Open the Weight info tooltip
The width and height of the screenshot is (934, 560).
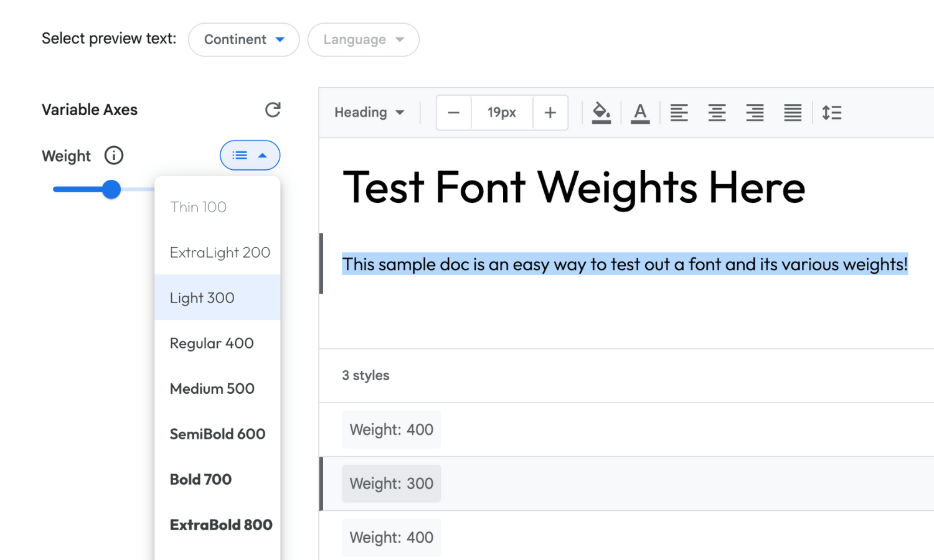[x=113, y=156]
